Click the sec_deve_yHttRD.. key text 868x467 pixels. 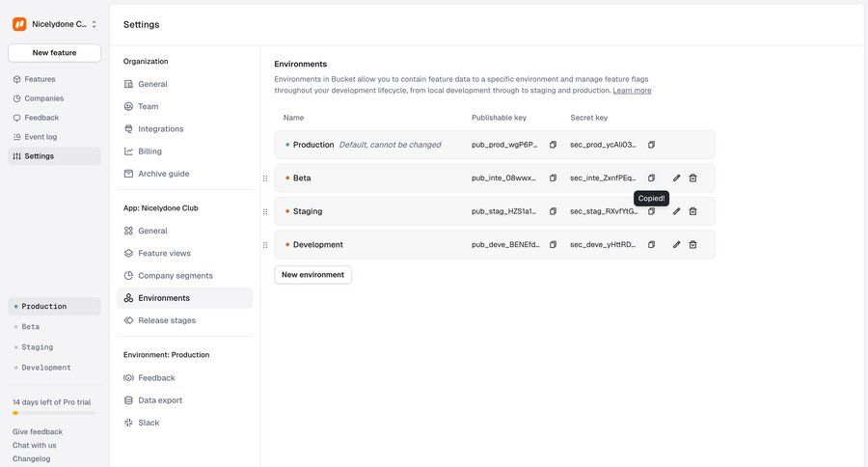(x=603, y=244)
